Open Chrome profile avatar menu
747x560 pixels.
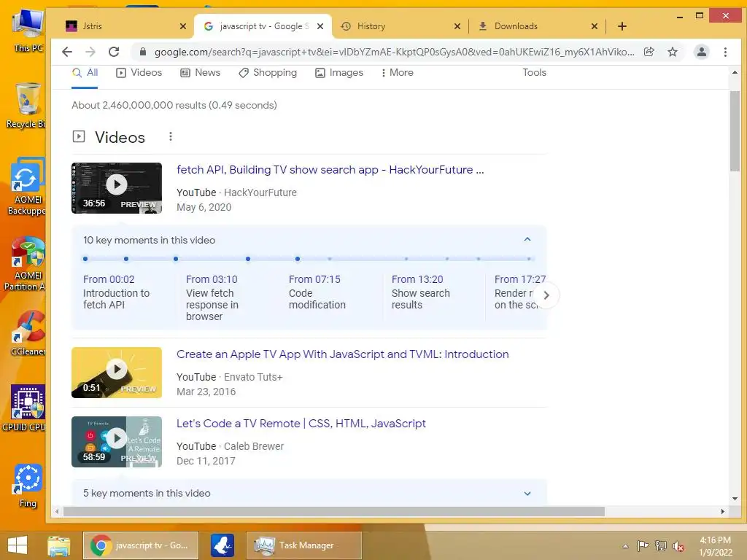pos(701,52)
